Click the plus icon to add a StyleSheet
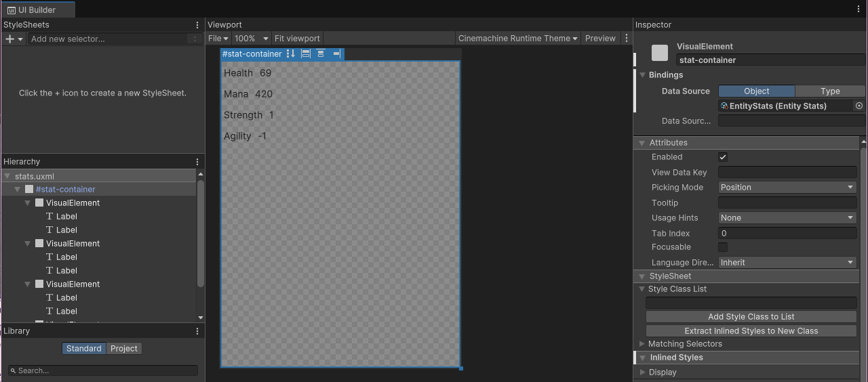 pyautogui.click(x=10, y=39)
